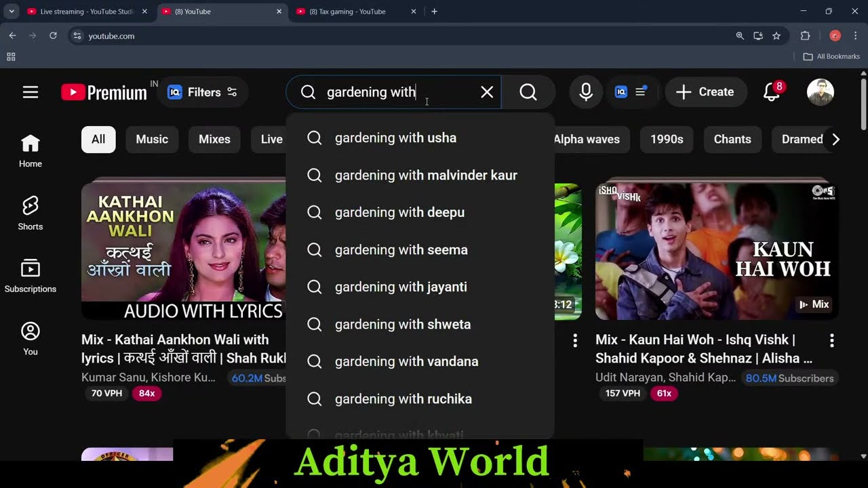Choose suggestion gardening with seema
The image size is (868, 488).
tap(420, 249)
